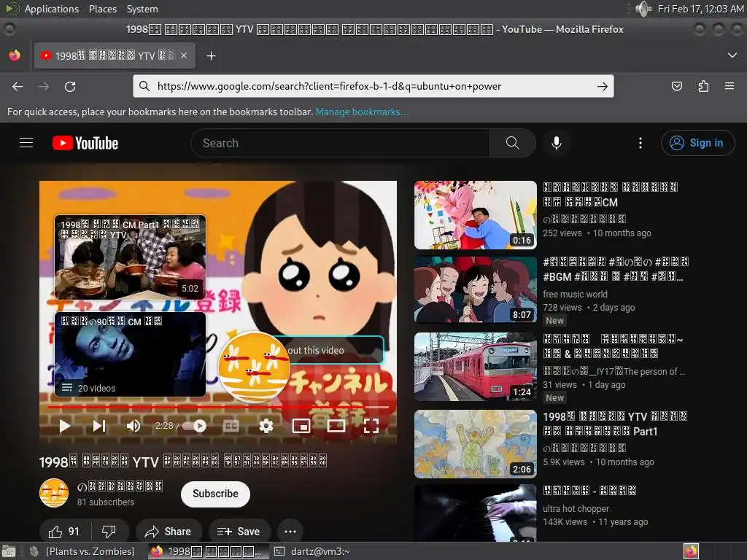747x560 pixels.
Task: Open the Firefox application menu
Action: 729,86
